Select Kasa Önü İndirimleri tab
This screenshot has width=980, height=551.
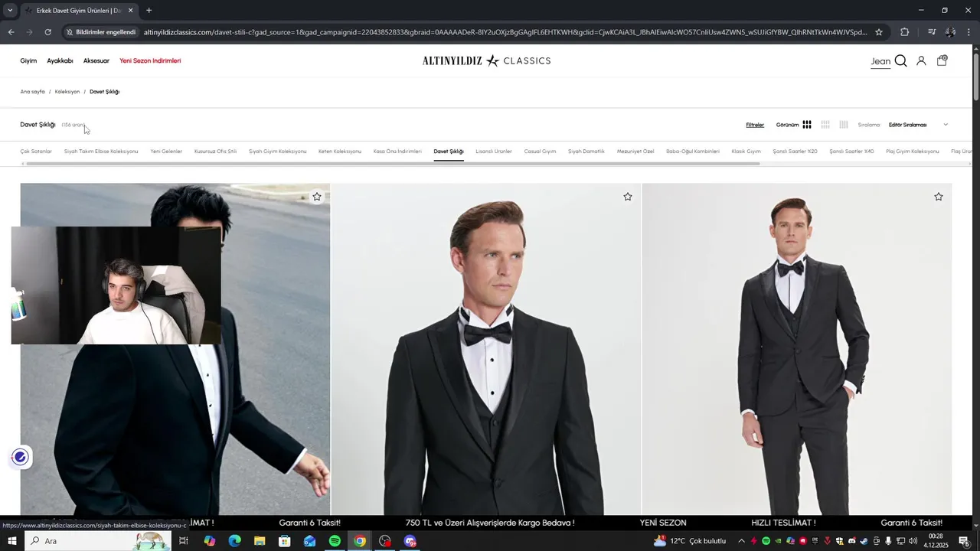pos(397,152)
